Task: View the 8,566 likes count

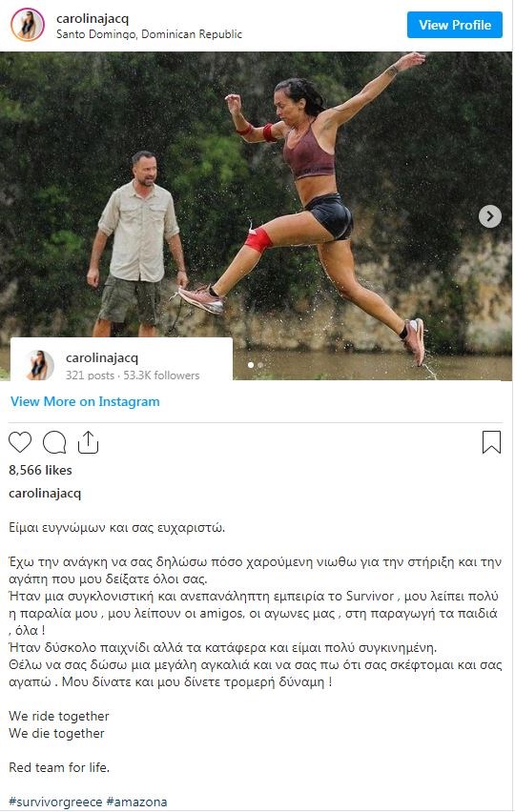Action: [40, 470]
